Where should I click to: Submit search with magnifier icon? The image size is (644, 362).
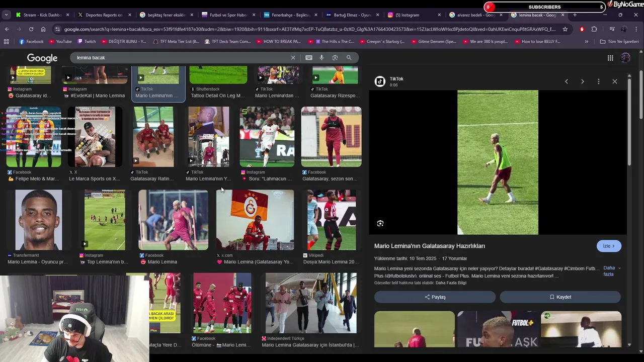tap(349, 58)
